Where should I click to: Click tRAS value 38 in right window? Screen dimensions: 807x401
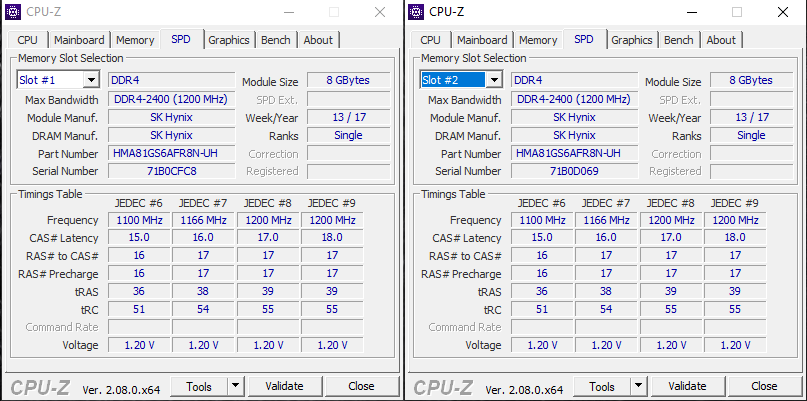coord(606,291)
